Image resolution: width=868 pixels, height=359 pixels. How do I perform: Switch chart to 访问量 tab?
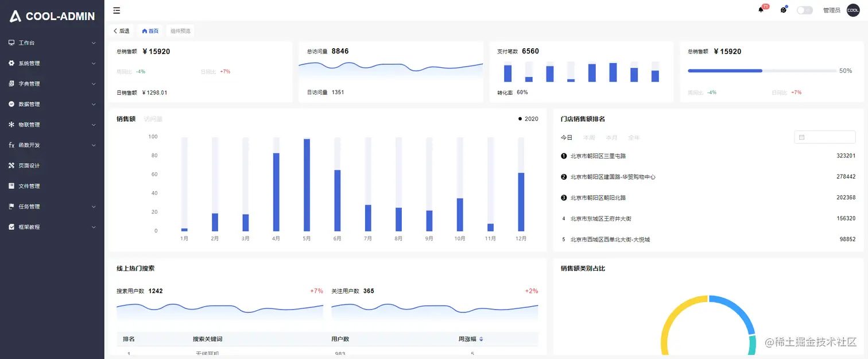point(153,119)
